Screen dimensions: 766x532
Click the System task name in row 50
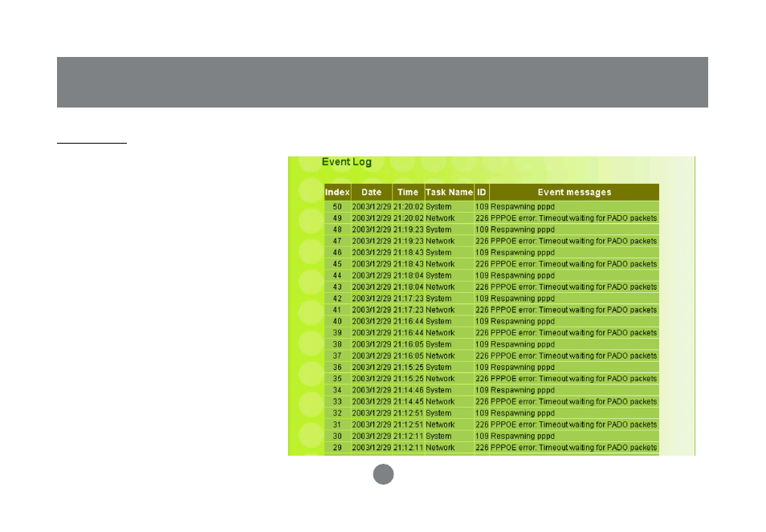(x=438, y=207)
